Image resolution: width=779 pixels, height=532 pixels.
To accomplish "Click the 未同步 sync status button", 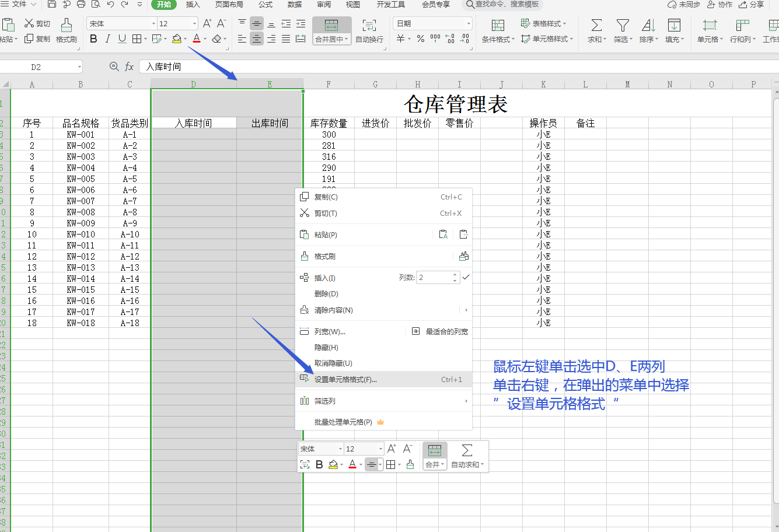I will (x=683, y=5).
